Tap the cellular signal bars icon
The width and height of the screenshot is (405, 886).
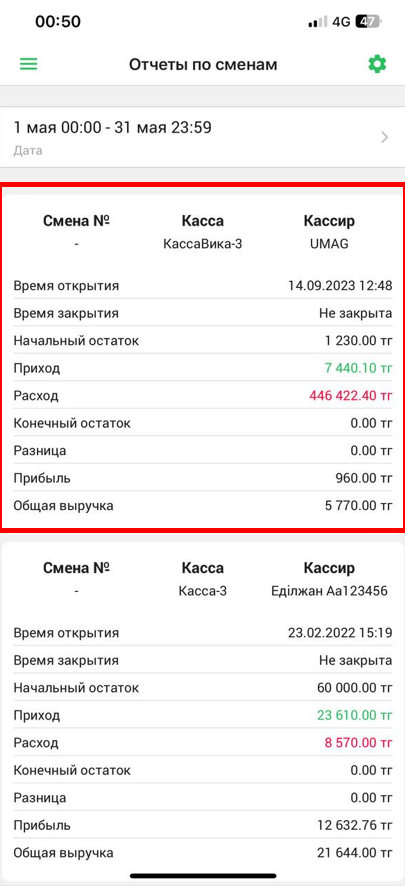pos(318,22)
